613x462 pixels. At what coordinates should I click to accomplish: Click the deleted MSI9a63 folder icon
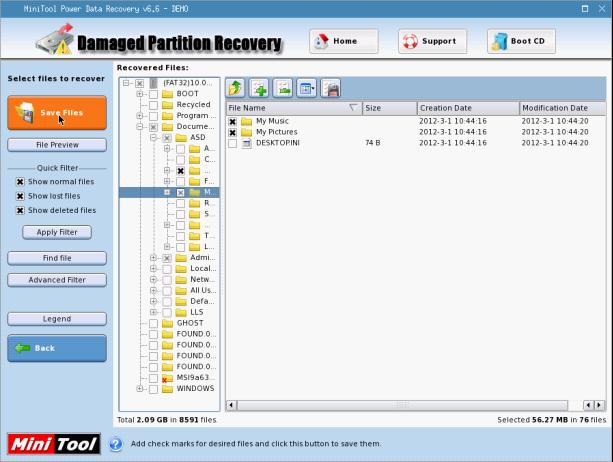[167, 378]
